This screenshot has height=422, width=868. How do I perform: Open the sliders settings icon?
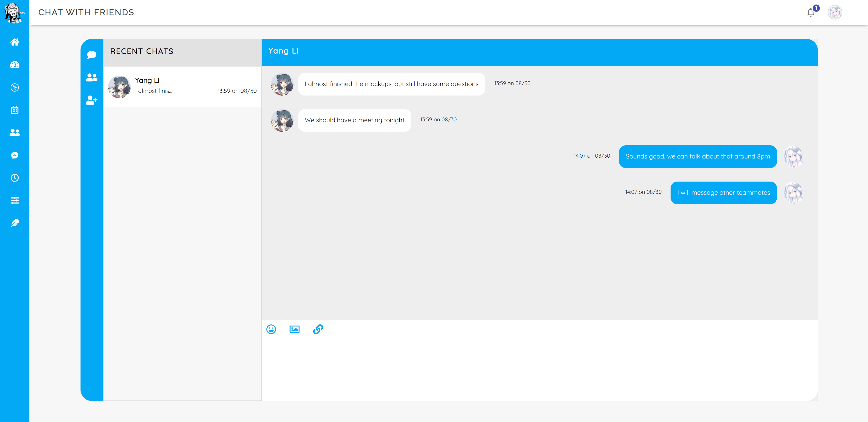[x=14, y=200]
